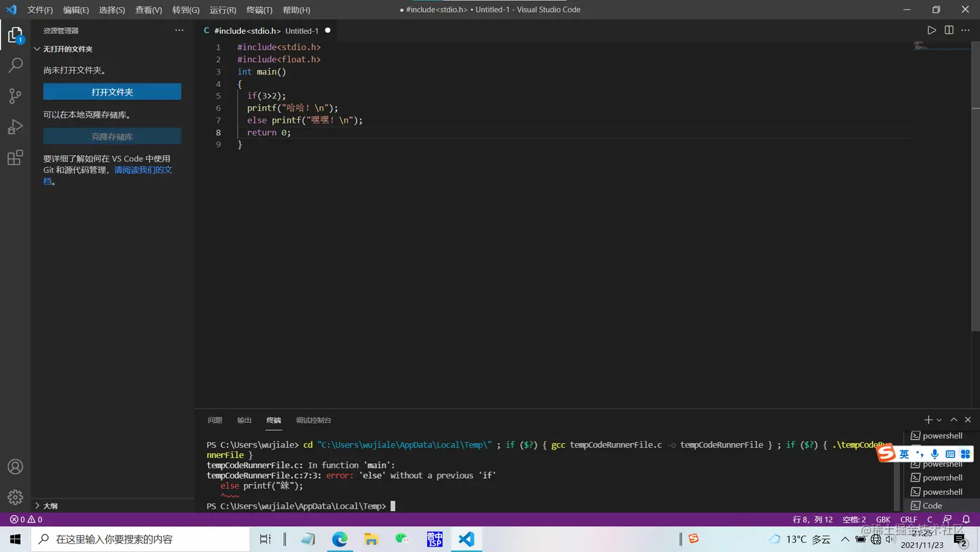Open the Windows Start menu
This screenshot has width=980, height=552.
pos(15,539)
